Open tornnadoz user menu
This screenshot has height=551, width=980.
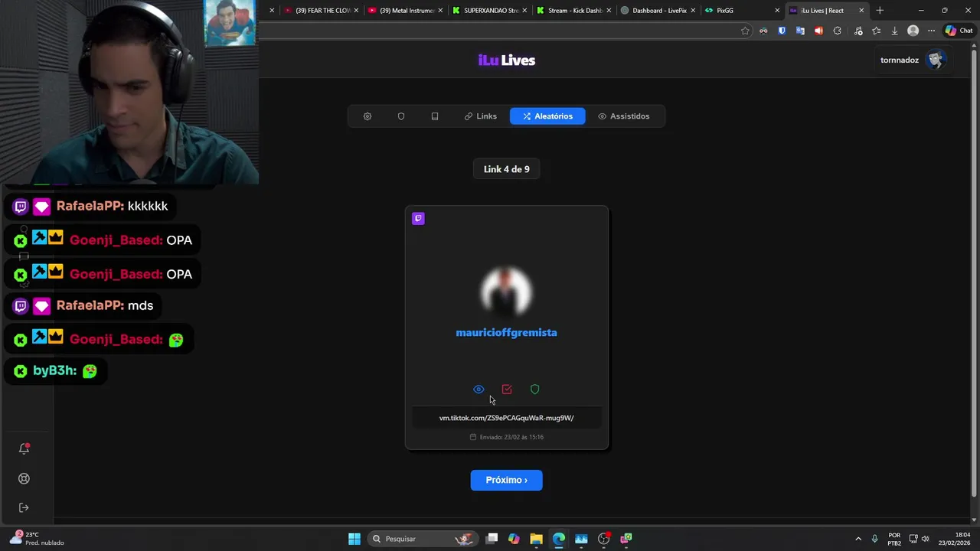913,60
